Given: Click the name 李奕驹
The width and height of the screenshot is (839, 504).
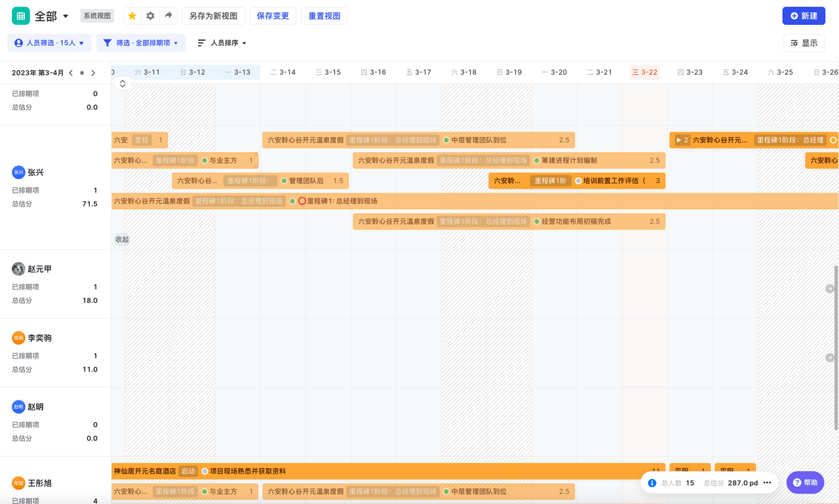Looking at the screenshot, I should pos(39,338).
